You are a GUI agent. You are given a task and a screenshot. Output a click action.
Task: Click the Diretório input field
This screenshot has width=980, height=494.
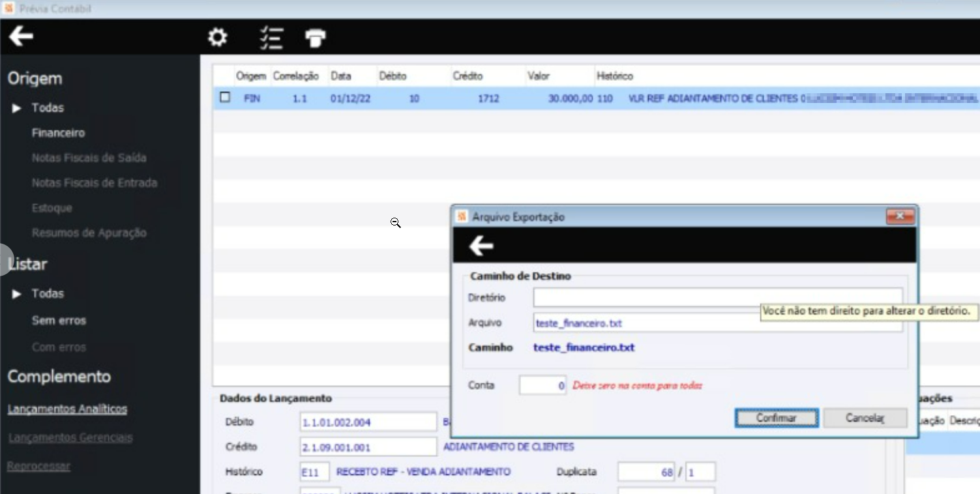[x=718, y=297]
